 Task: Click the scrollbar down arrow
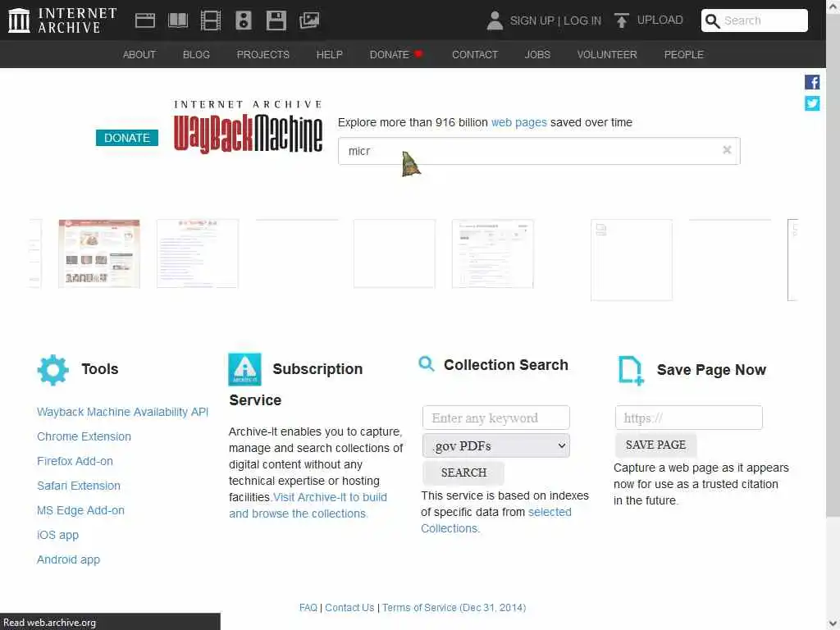833,623
